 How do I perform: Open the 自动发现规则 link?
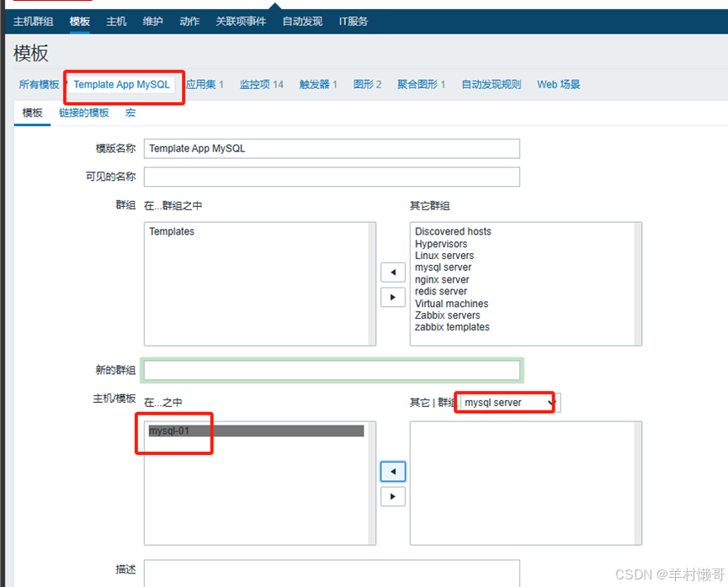click(x=492, y=84)
